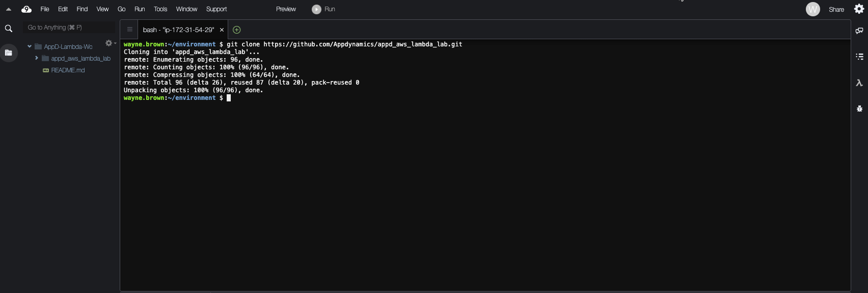The width and height of the screenshot is (868, 293).
Task: Click the Cloud9 cloud logo icon
Action: (x=26, y=9)
